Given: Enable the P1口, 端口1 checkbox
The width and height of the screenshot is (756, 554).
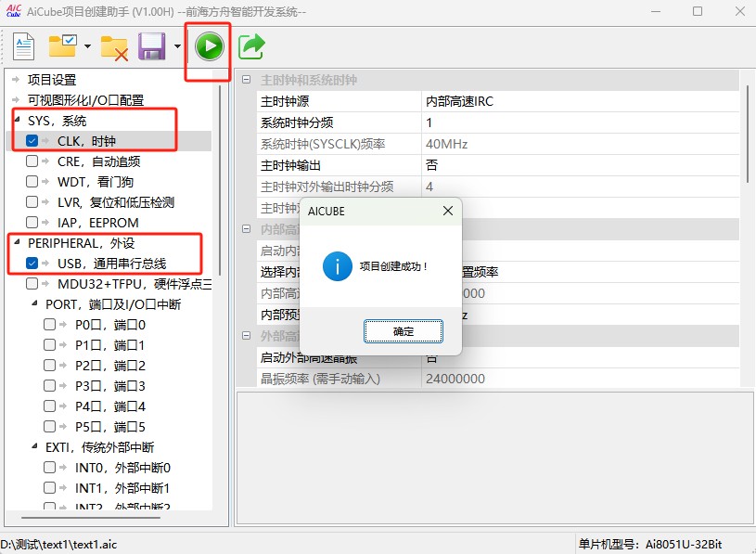Looking at the screenshot, I should click(x=50, y=345).
